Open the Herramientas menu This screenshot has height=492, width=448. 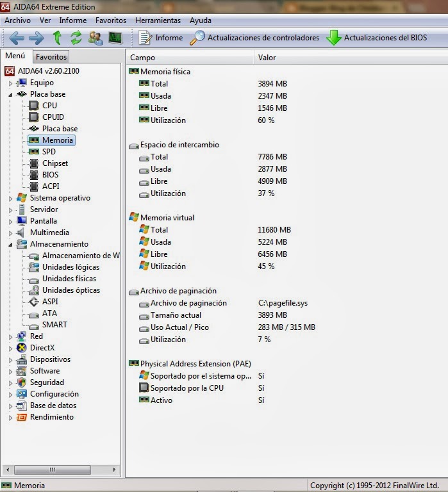click(158, 20)
